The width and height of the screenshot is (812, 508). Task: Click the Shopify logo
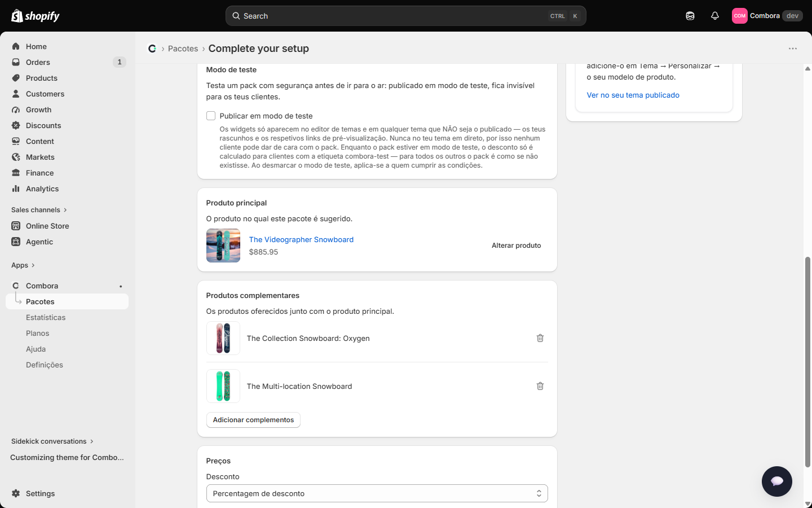tap(36, 16)
